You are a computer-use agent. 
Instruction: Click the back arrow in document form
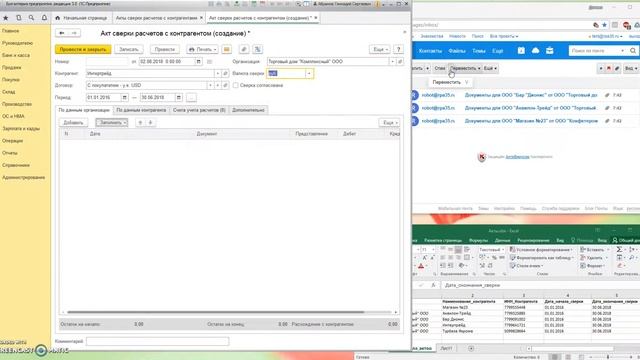click(x=62, y=33)
